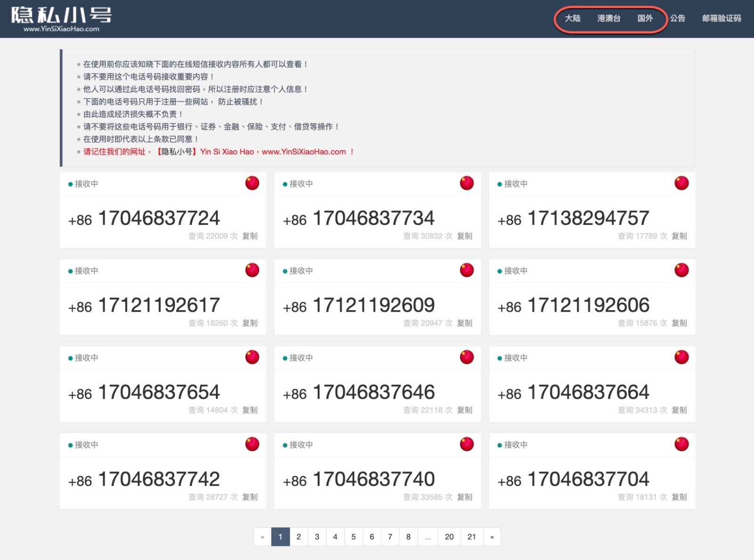Go to pagination page 7

tap(390, 537)
